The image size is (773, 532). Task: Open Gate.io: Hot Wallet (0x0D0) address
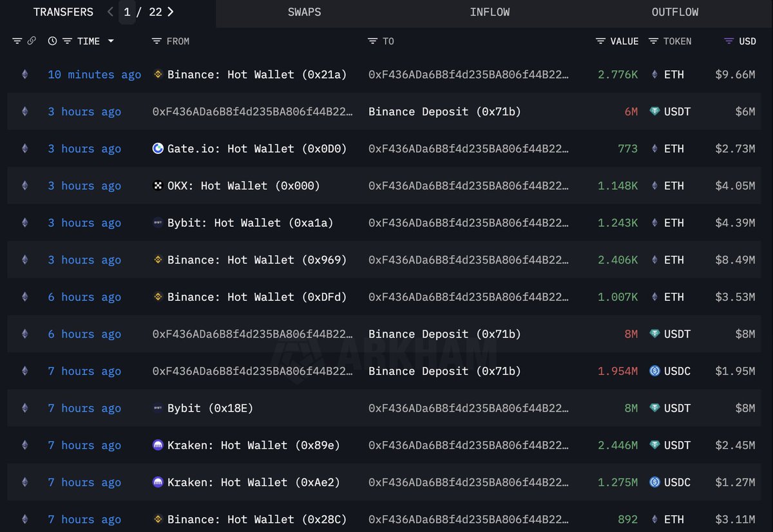point(257,149)
